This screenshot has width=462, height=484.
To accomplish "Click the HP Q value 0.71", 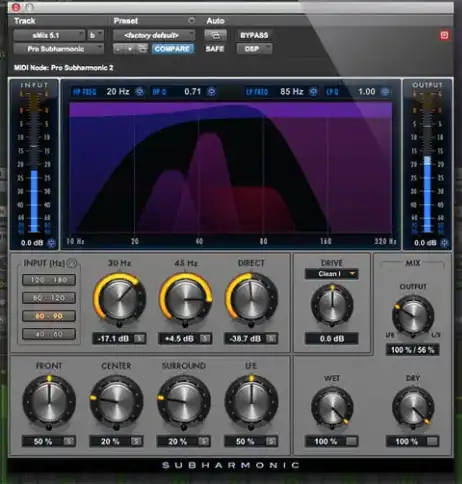I will click(193, 92).
